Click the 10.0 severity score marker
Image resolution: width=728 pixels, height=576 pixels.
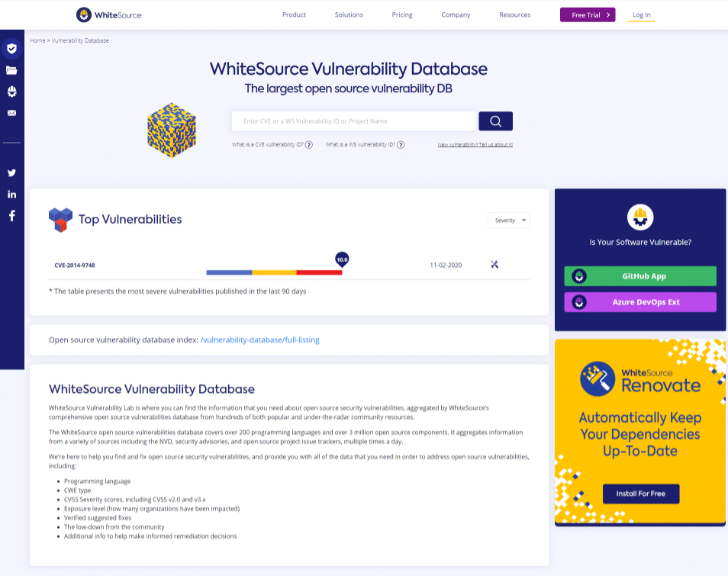tap(342, 259)
